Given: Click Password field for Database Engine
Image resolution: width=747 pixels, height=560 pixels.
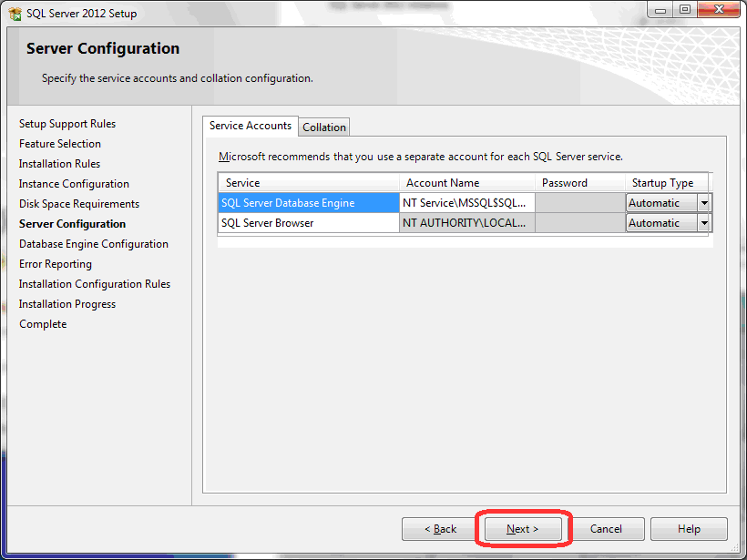Looking at the screenshot, I should 579,203.
